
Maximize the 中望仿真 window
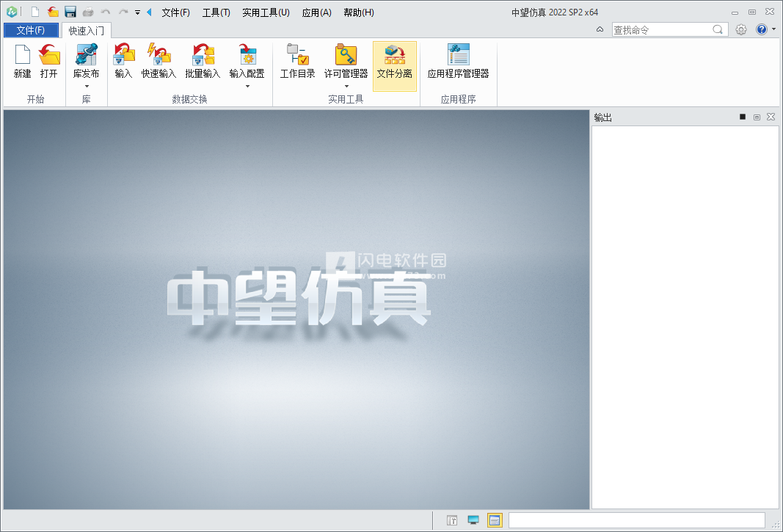tap(752, 12)
